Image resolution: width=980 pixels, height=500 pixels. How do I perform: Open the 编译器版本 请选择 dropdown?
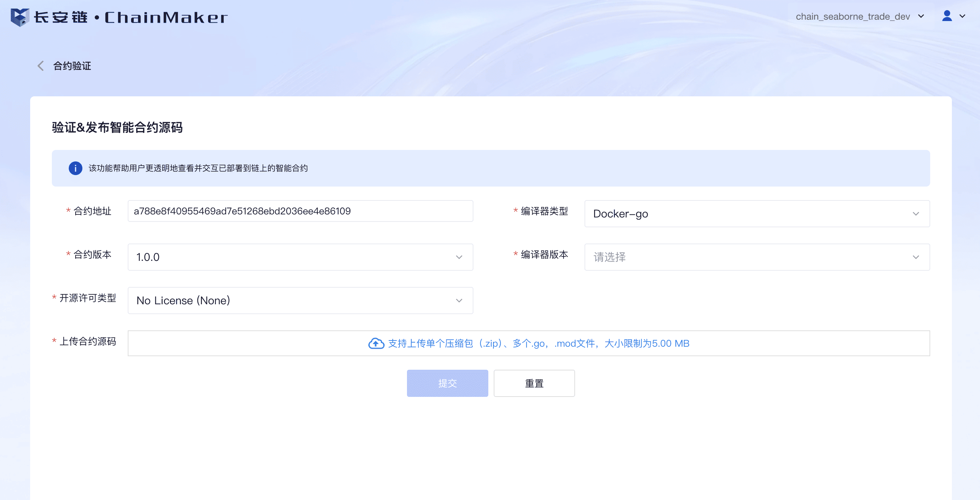click(x=757, y=257)
